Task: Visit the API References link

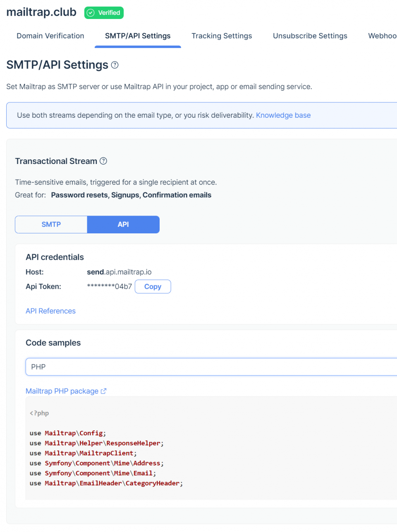Action: click(x=50, y=311)
